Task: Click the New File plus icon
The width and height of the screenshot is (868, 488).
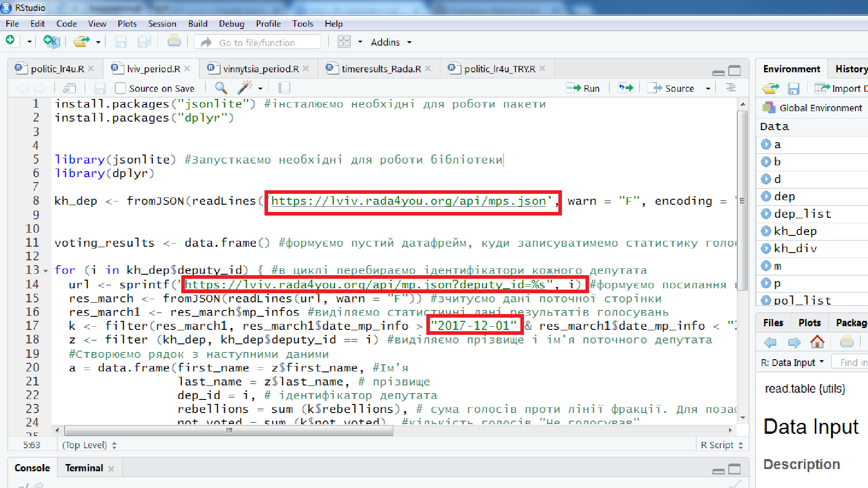Action: point(10,41)
